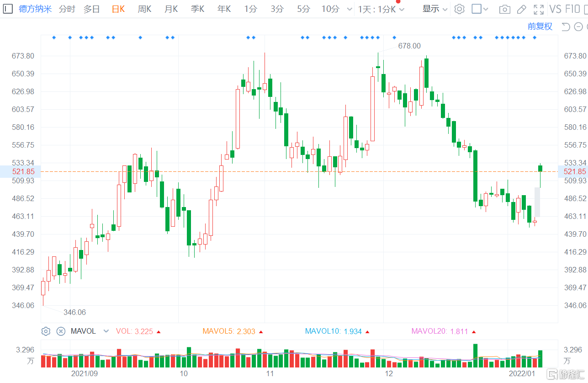Select the square layout icon
Viewport: 588px width, 383px height.
(477, 9)
